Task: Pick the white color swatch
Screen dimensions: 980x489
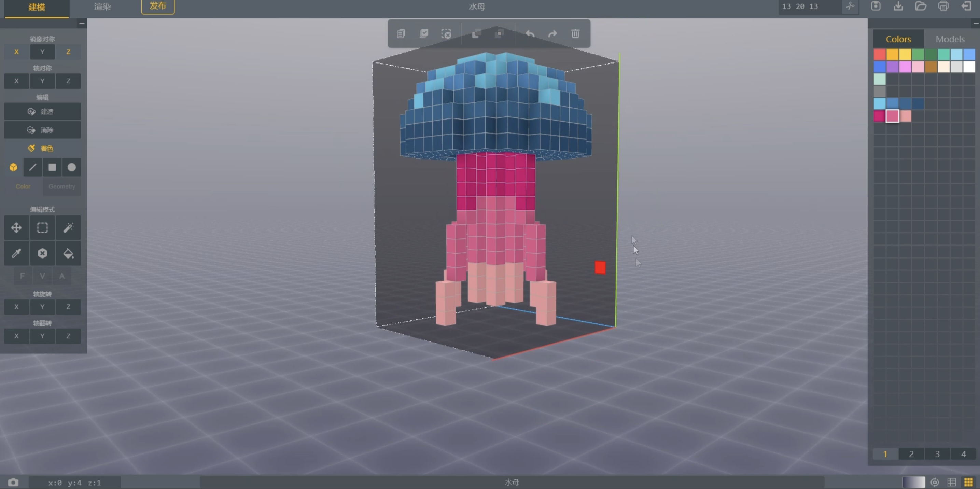Action: [x=969, y=67]
